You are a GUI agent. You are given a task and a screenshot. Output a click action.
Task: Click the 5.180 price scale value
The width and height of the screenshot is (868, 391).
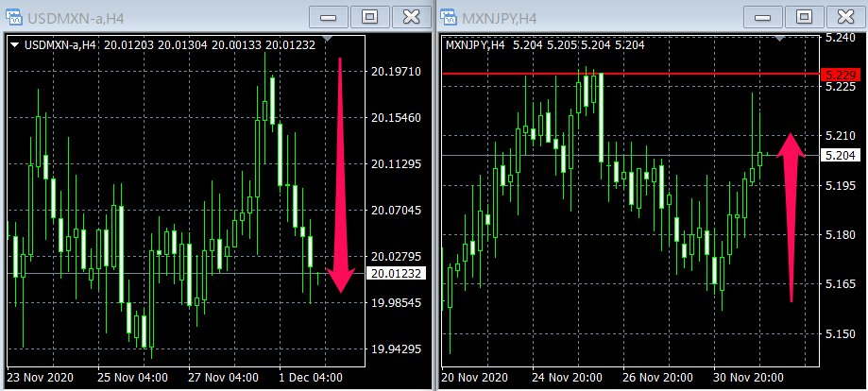point(841,235)
